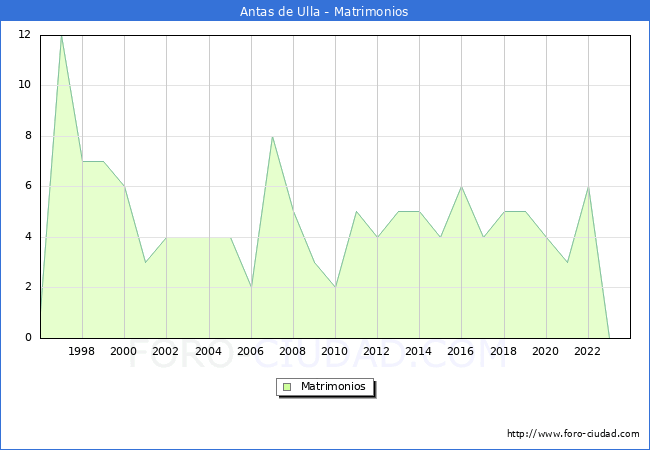The image size is (650, 450).
Task: Click the 8 value on the y-axis
Action: click(x=27, y=136)
